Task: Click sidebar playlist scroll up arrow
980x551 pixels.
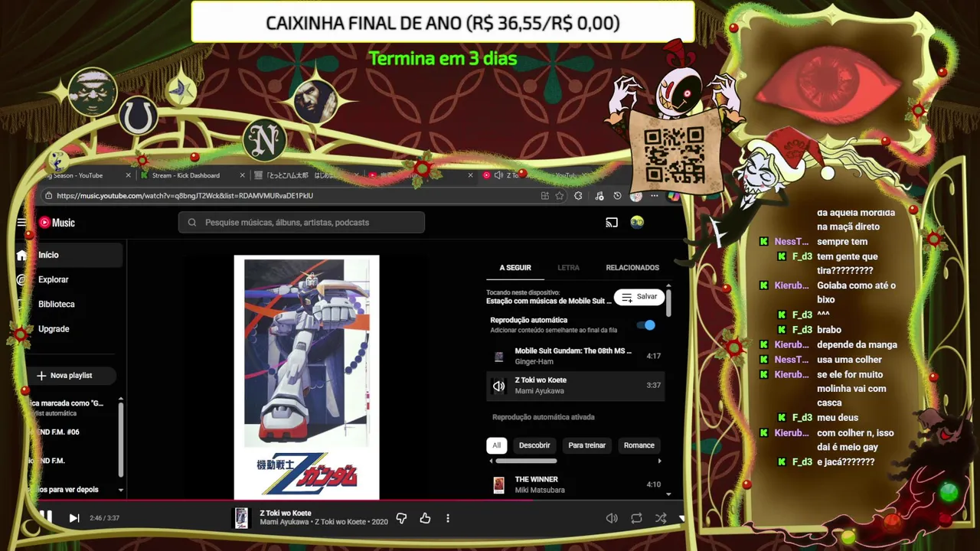Action: [x=120, y=399]
